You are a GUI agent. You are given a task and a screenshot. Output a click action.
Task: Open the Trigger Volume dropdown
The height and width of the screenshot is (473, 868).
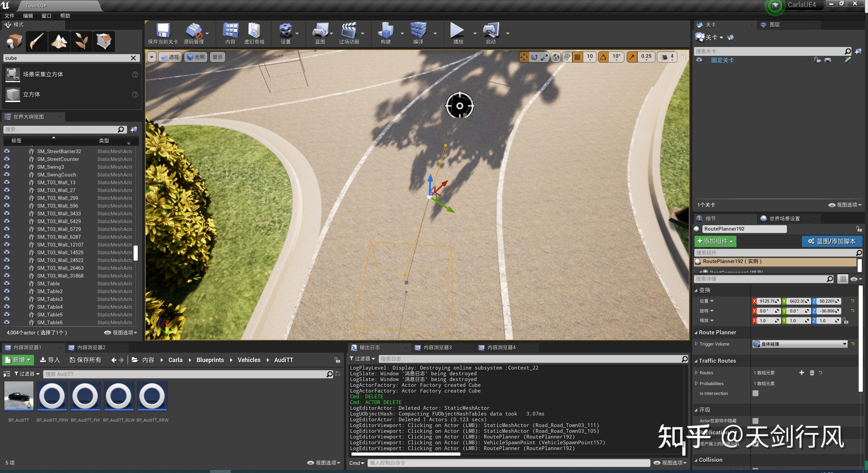tap(800, 344)
